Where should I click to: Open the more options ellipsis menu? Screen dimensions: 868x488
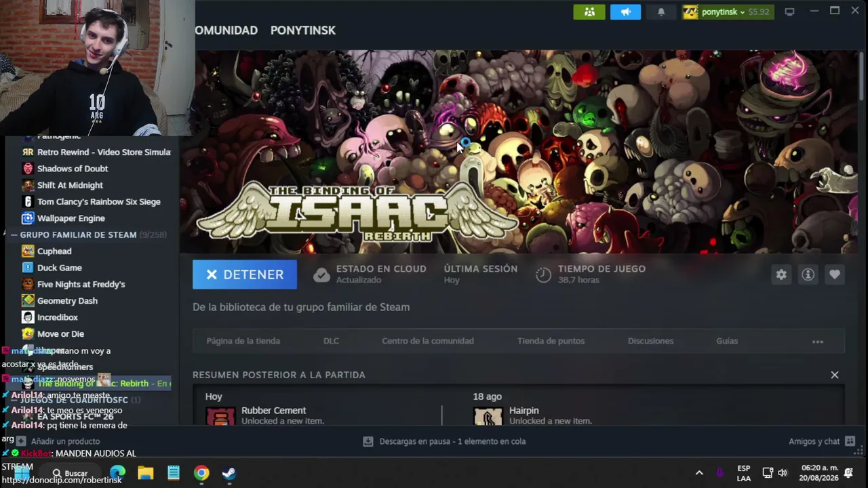click(818, 342)
